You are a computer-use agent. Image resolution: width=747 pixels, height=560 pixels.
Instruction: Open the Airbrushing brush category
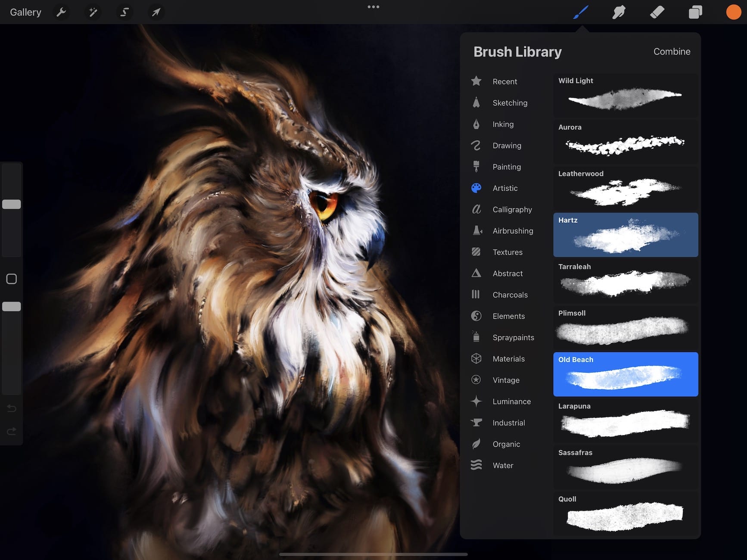click(512, 230)
